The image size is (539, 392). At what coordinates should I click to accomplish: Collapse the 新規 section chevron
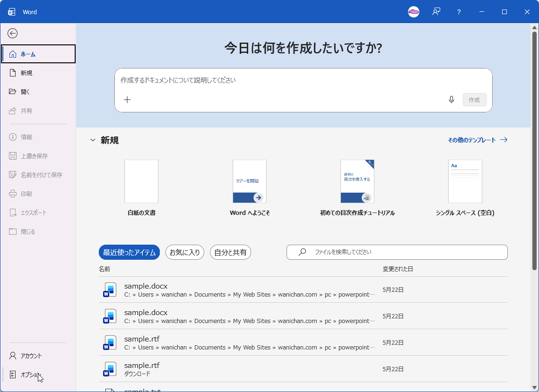(x=93, y=140)
